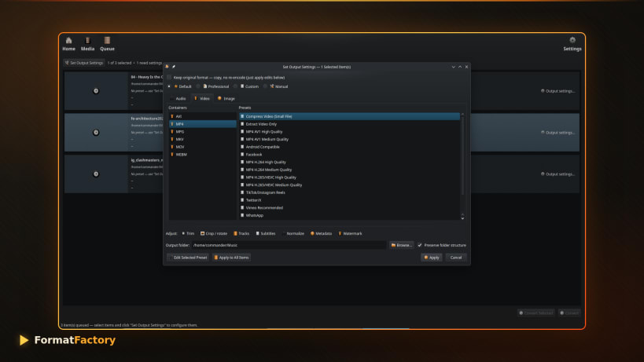The height and width of the screenshot is (362, 644).
Task: Choose the Facebook preset
Action: click(x=349, y=155)
